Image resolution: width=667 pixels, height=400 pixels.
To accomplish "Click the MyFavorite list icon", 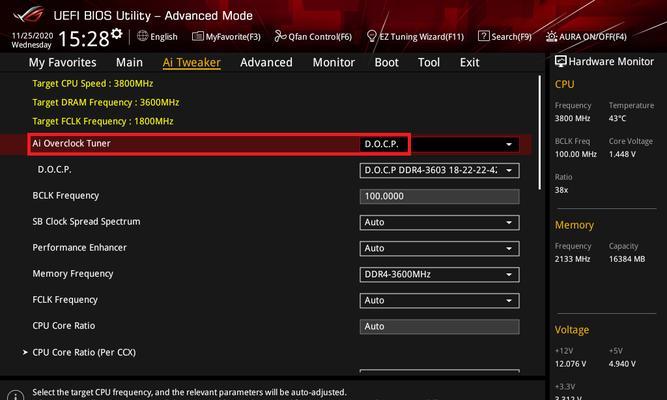I will coord(198,36).
